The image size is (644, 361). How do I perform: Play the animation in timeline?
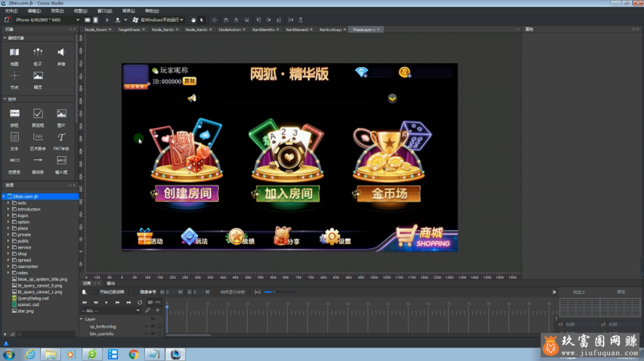click(106, 303)
